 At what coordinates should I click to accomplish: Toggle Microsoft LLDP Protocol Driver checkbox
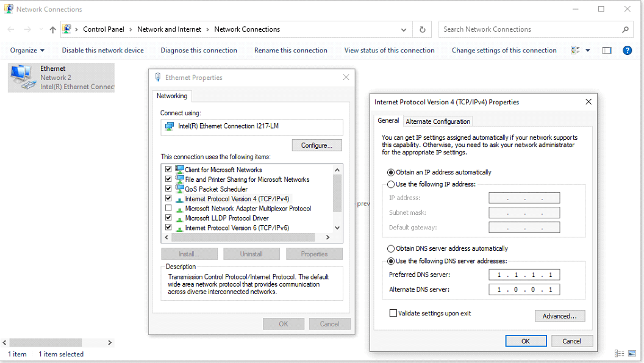pos(168,217)
